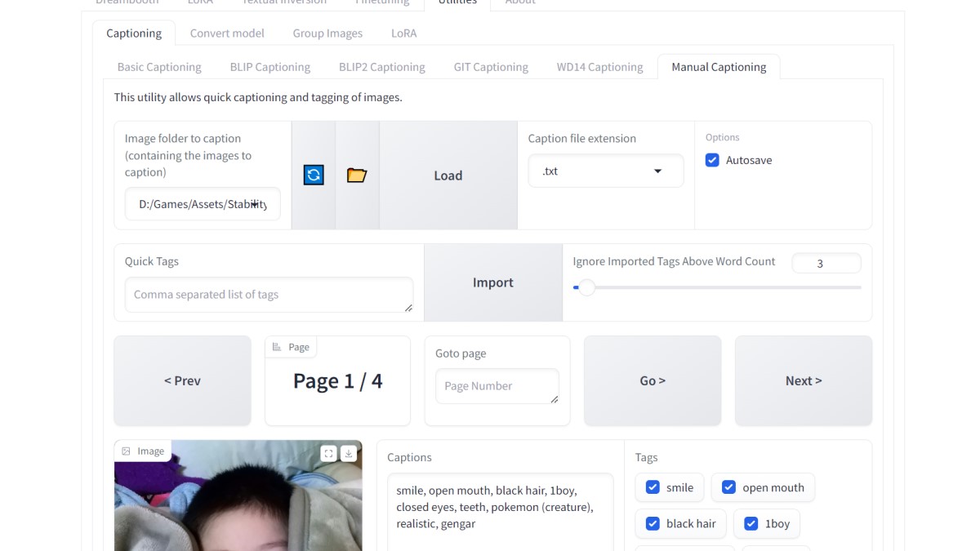
Task: Switch to WD14 Captioning tab
Action: pos(600,67)
